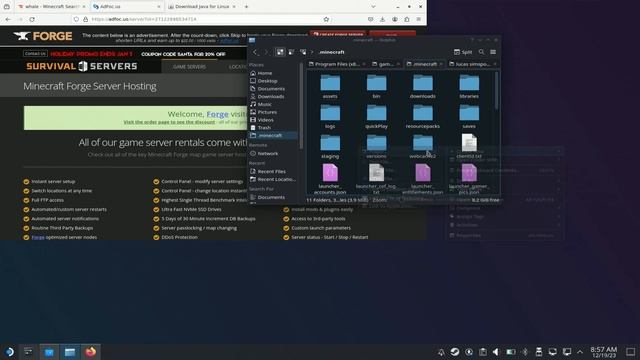The height and width of the screenshot is (360, 640).
Task: Switch Dolphin to details view mode
Action: (x=303, y=52)
